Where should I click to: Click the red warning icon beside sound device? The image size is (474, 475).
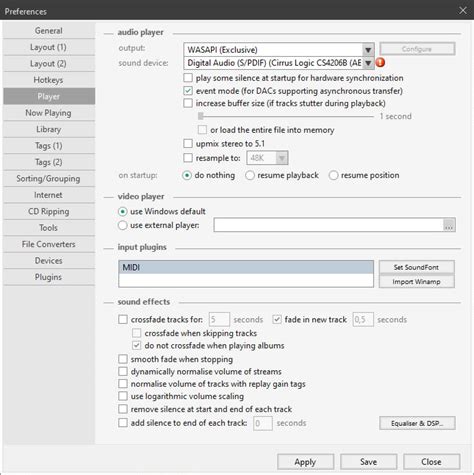(380, 62)
